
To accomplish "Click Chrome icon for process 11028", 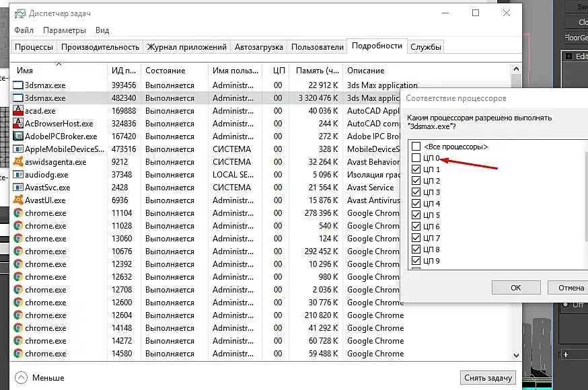I will pyautogui.click(x=18, y=225).
